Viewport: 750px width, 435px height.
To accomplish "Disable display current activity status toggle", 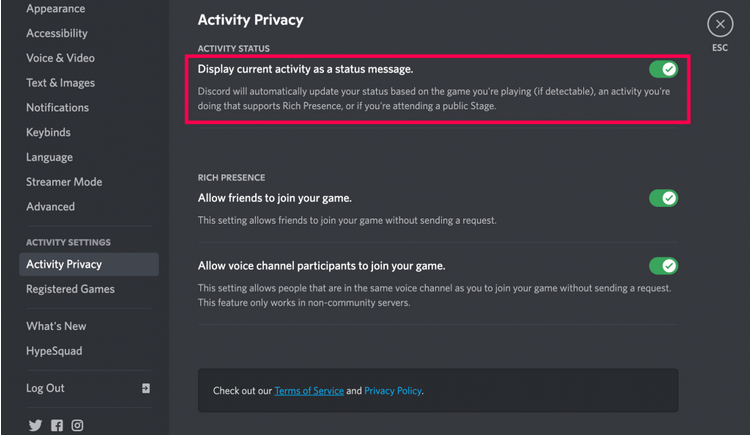I will click(663, 69).
